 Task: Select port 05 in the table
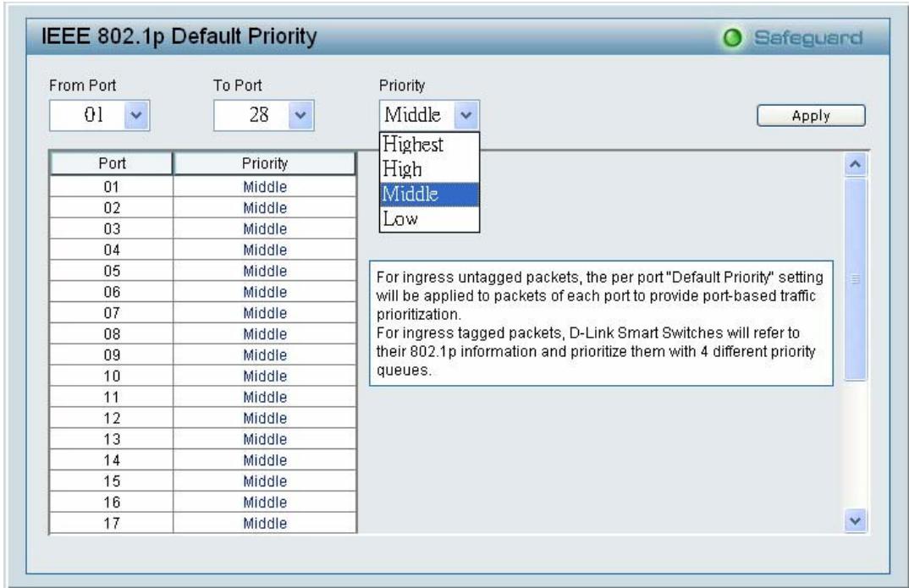click(112, 271)
